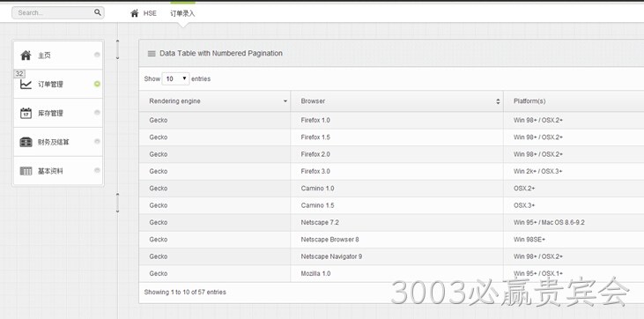Click the calendar icon for 库存管理
Image resolution: width=644 pixels, height=319 pixels.
tap(26, 113)
